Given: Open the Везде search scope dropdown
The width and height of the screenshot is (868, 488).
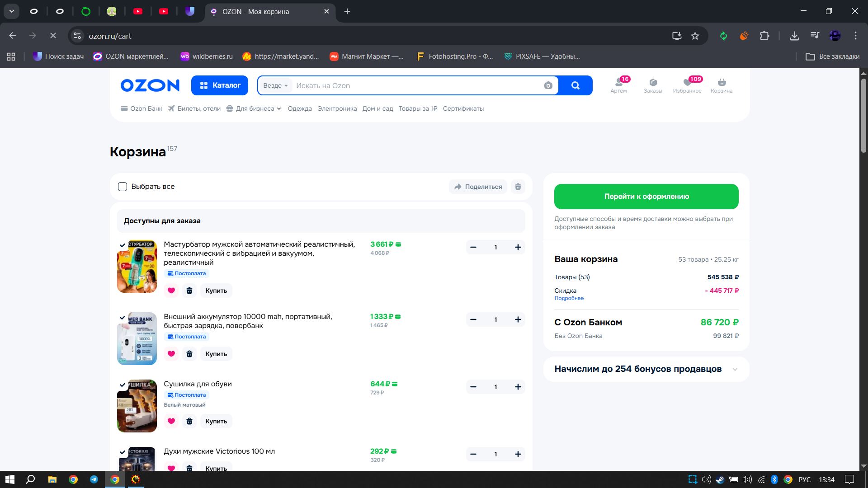Looking at the screenshot, I should click(x=275, y=85).
